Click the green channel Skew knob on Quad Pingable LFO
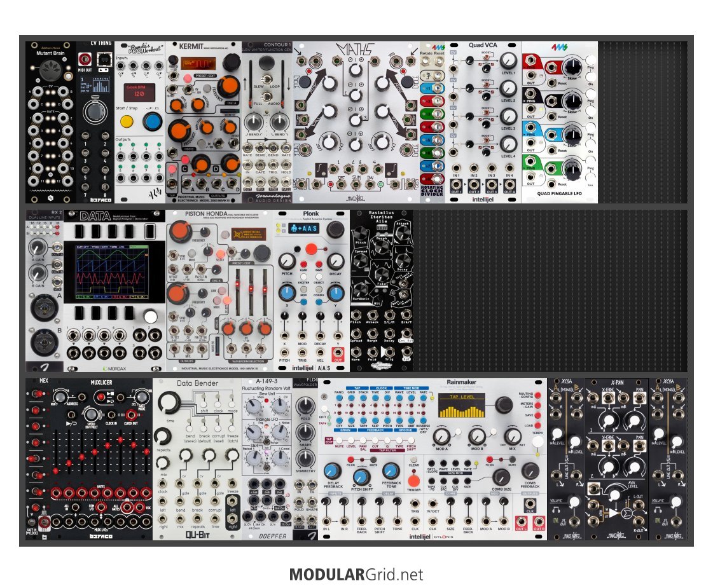713x588 pixels. tap(571, 168)
